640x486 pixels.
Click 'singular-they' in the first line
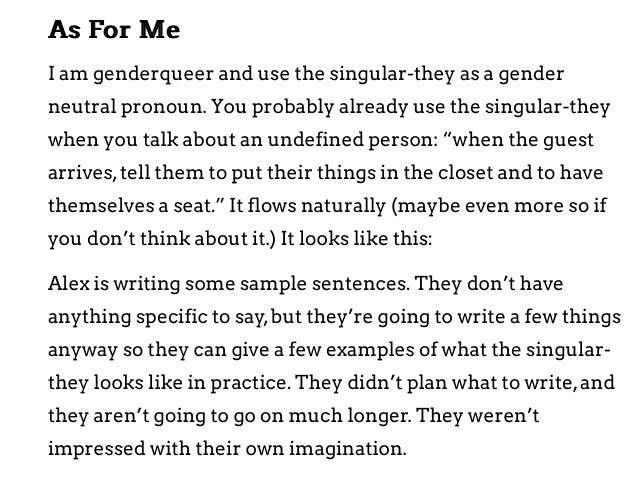click(x=391, y=75)
